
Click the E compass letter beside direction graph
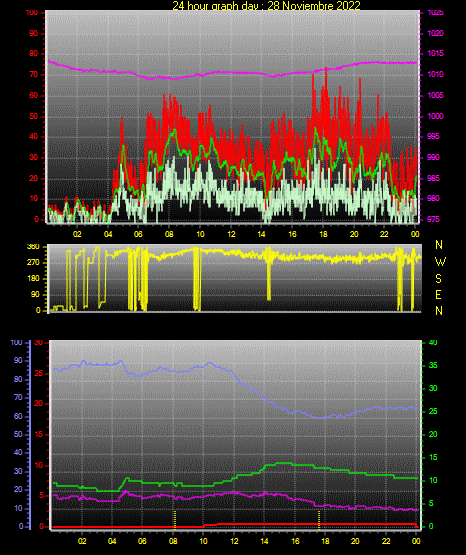click(x=438, y=294)
